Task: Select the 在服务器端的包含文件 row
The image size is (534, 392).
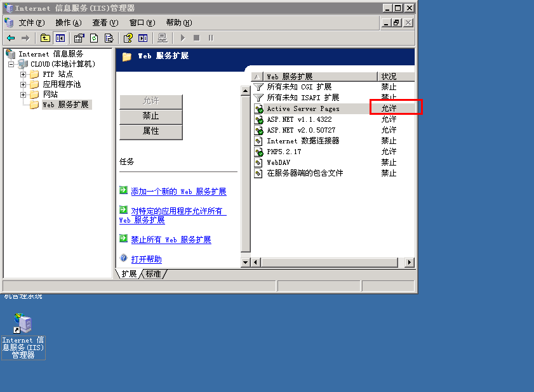Action: click(x=334, y=174)
